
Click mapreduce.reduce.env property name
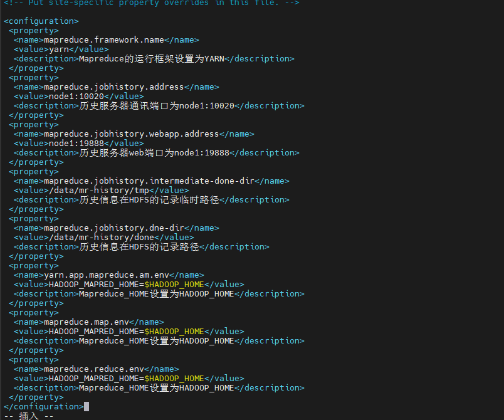coord(94,369)
